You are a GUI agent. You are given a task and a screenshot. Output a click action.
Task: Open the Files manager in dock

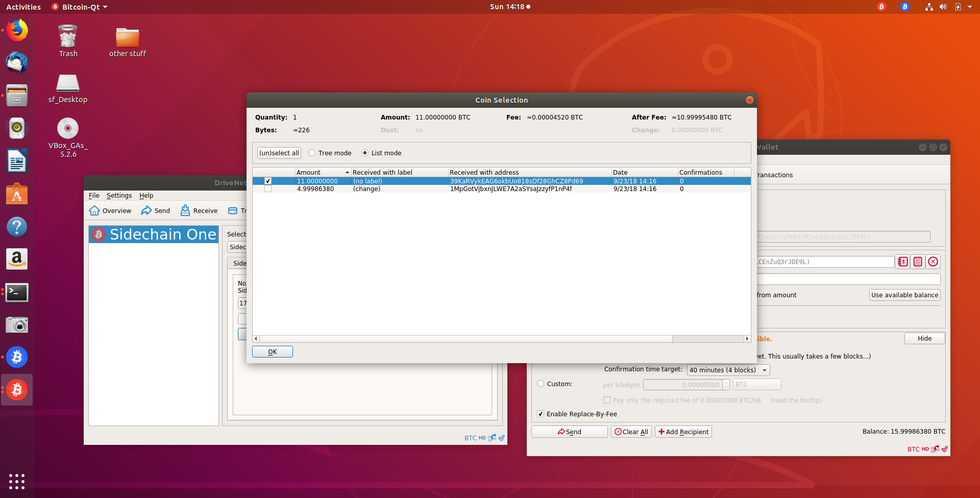pyautogui.click(x=17, y=96)
